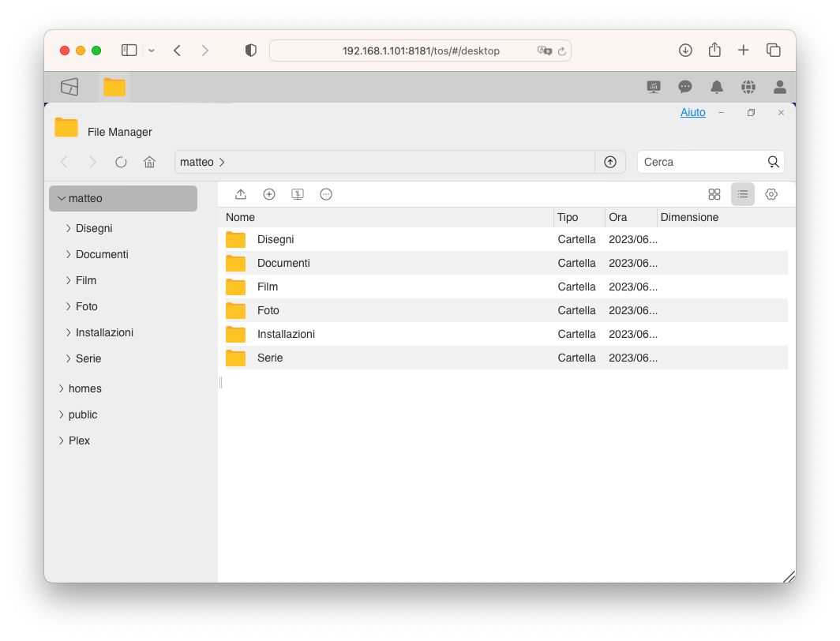This screenshot has height=641, width=840.
Task: Refresh the File Manager folder view
Action: point(121,162)
